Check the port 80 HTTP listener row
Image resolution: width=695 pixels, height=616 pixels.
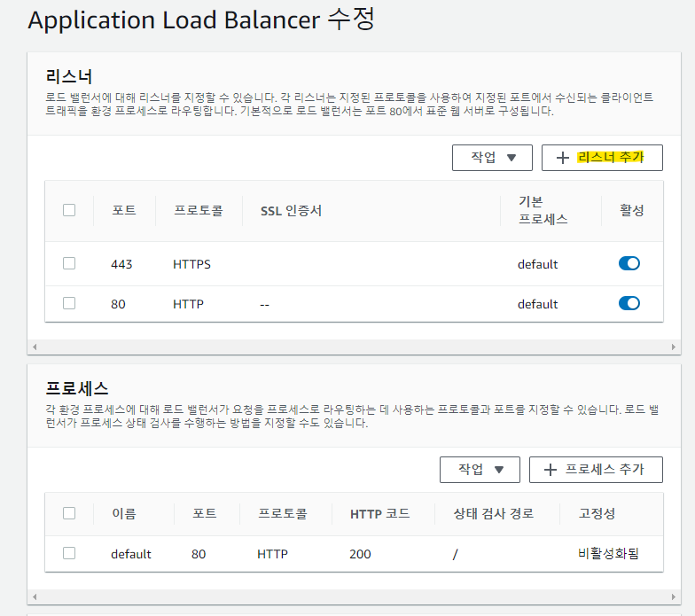pyautogui.click(x=69, y=303)
